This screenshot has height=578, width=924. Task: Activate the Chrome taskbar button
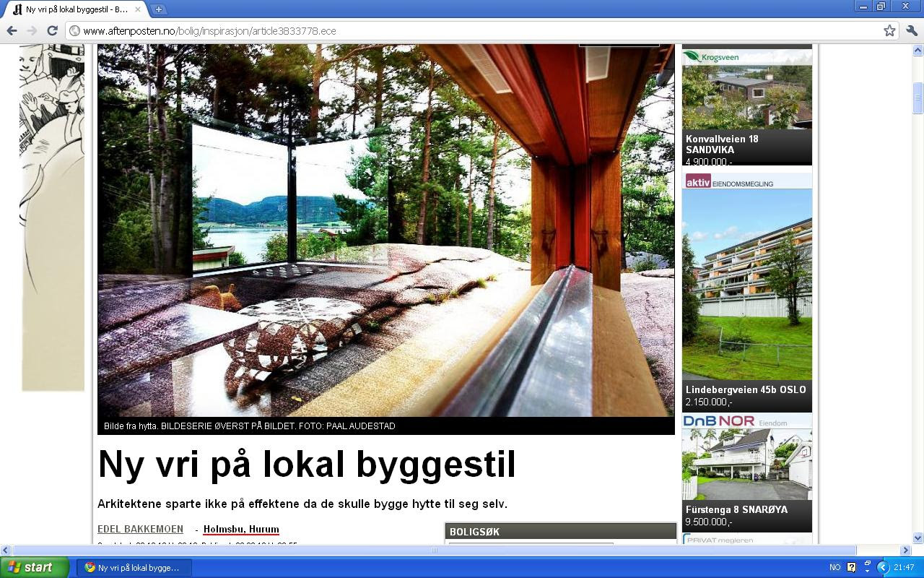coord(134,567)
